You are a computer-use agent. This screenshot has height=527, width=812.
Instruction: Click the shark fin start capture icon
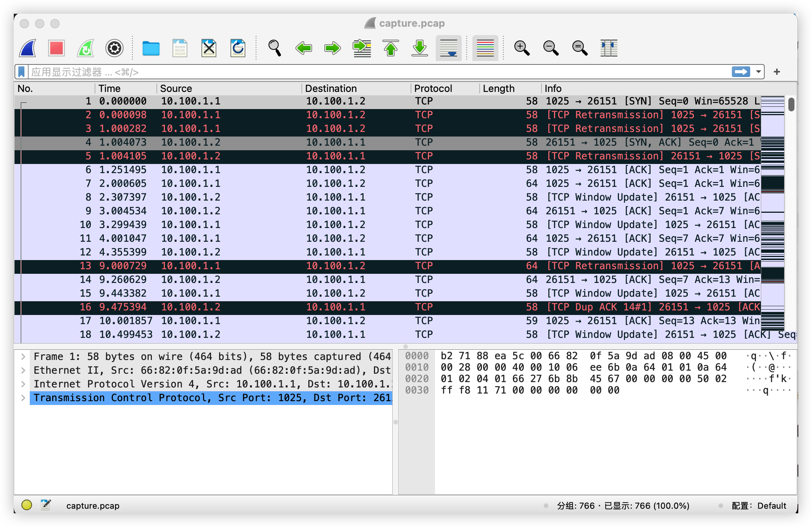coord(28,48)
